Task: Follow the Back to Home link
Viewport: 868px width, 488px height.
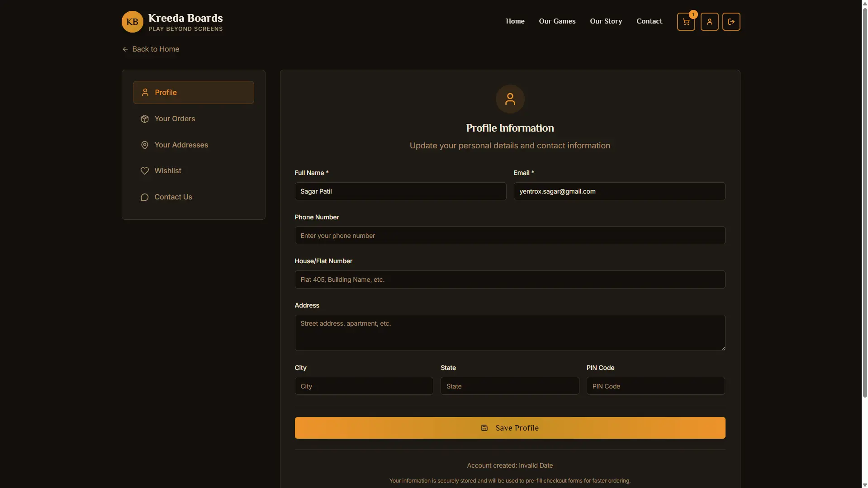Action: [x=156, y=49]
